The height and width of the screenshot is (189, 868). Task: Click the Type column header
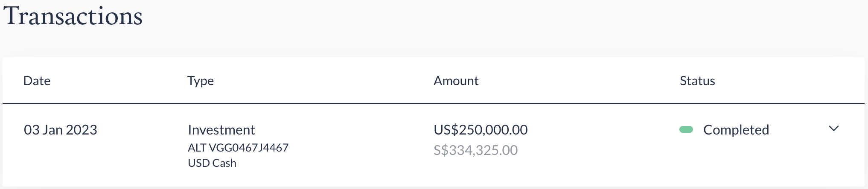201,81
